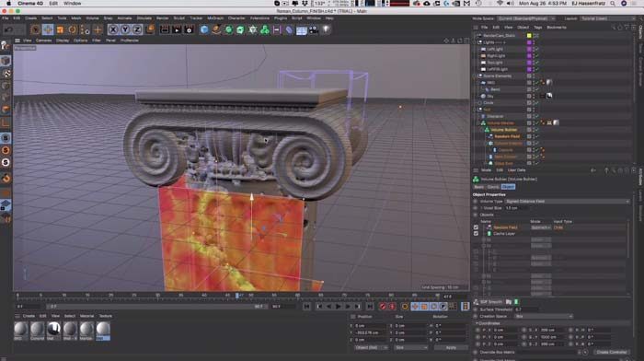Open Edit Render Settings clapperboard icon

189,29
